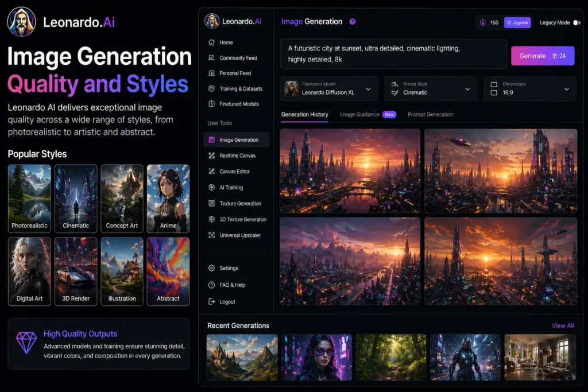Click the User Tools section label
The image size is (588, 392).
219,123
